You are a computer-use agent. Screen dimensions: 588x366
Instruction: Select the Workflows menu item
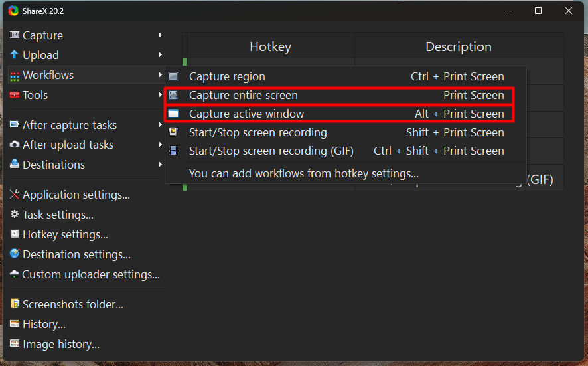point(86,75)
